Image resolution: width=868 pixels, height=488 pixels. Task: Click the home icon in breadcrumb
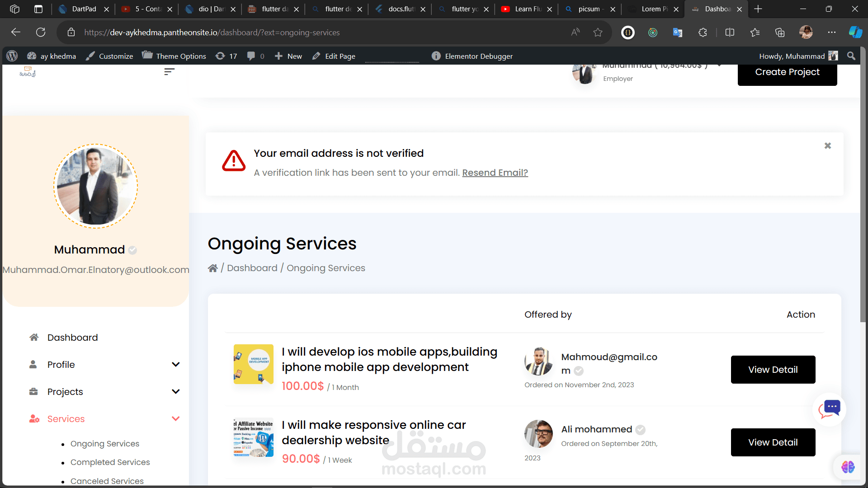click(x=212, y=268)
